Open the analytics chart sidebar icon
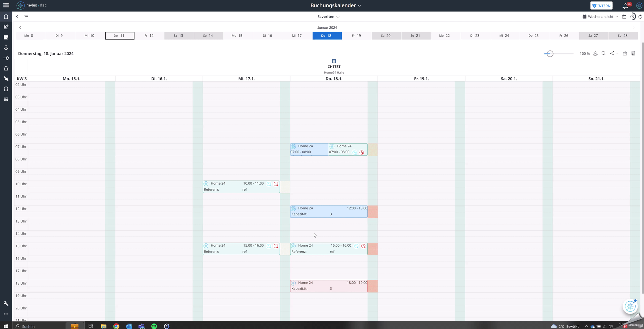 tap(6, 27)
